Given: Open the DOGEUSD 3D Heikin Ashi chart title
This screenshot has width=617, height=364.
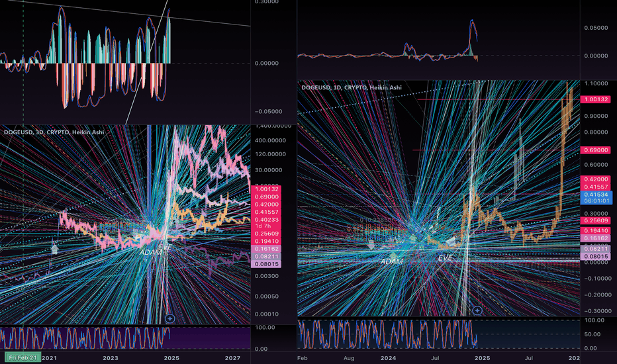Looking at the screenshot, I should tap(54, 132).
